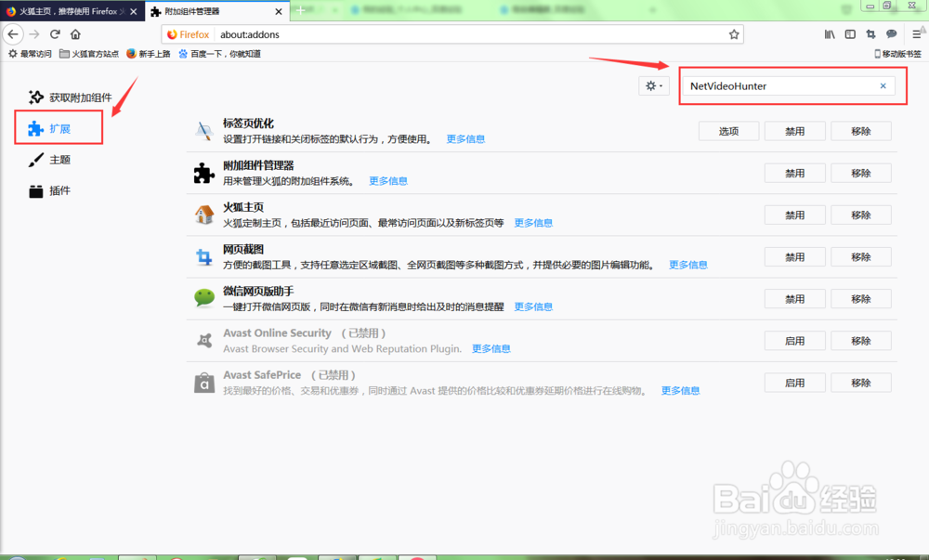
Task: Open 火狐官方站点 bookmark folder
Action: pyautogui.click(x=89, y=54)
